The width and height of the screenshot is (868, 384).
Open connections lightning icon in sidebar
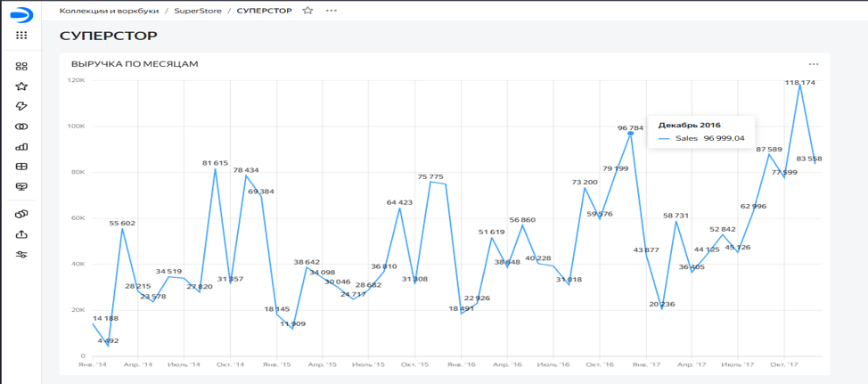pos(21,106)
